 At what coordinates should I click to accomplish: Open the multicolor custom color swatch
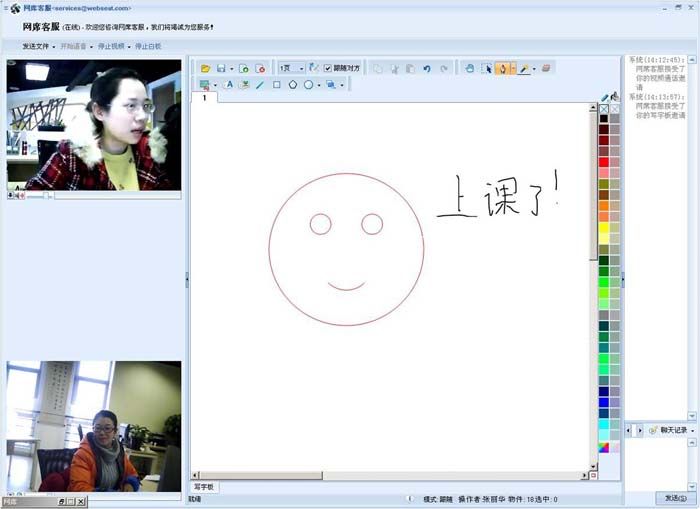(x=604, y=447)
